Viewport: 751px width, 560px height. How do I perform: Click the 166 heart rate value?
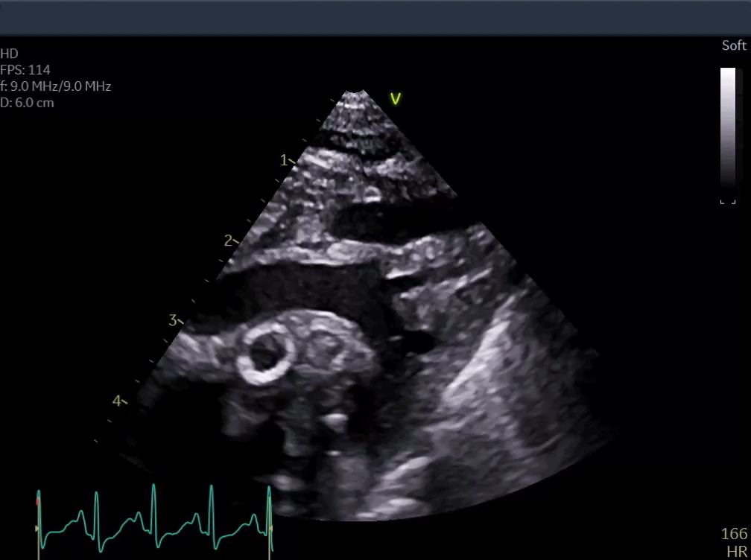pyautogui.click(x=733, y=534)
